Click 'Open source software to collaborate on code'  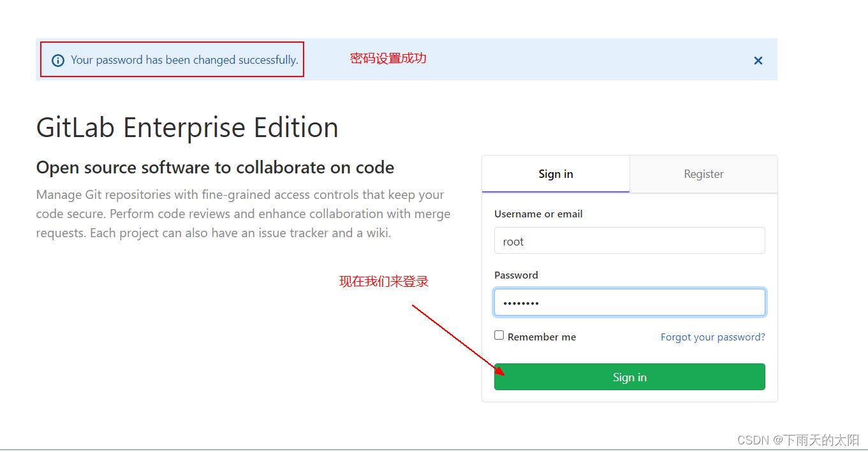point(215,168)
